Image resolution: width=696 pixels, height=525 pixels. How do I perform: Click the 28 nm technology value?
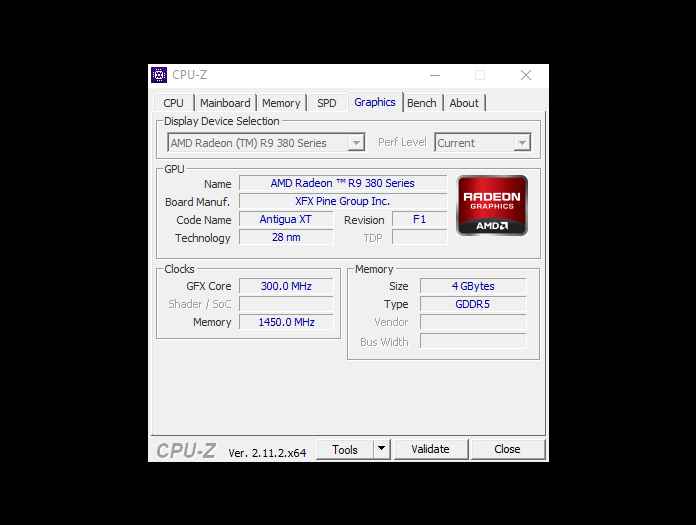[286, 237]
